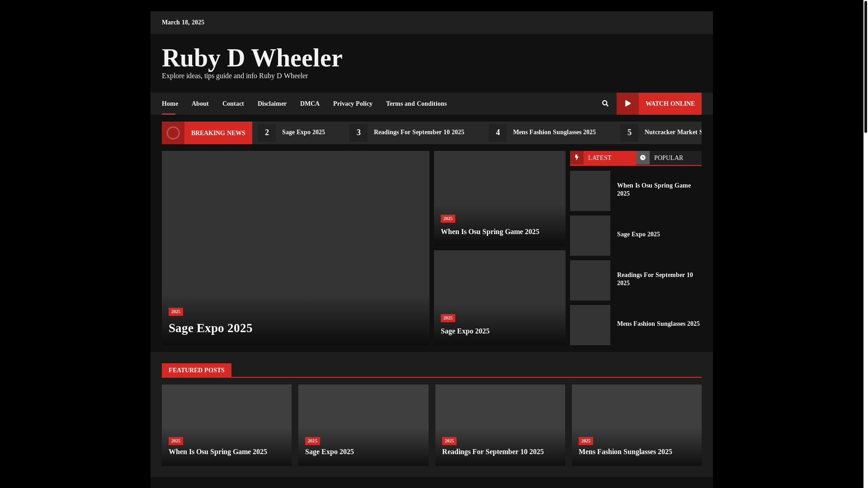Click ticker number 3 badge
The image size is (868, 488).
359,133
